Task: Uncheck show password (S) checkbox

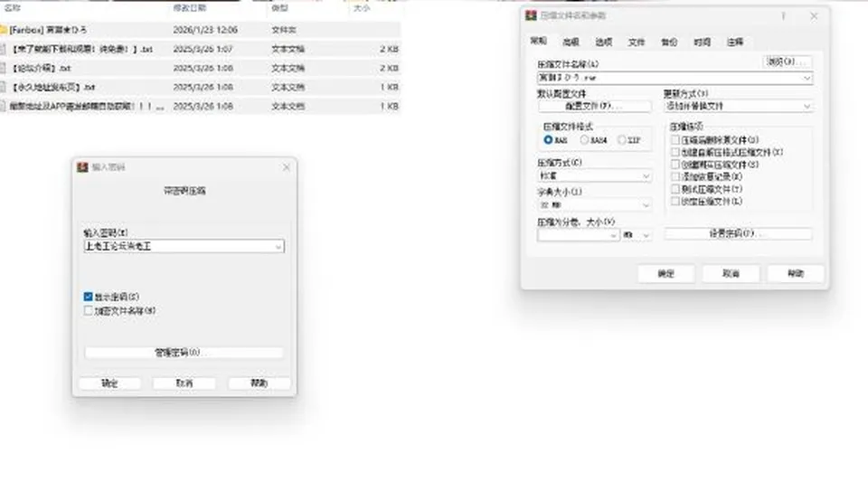Action: [x=88, y=297]
